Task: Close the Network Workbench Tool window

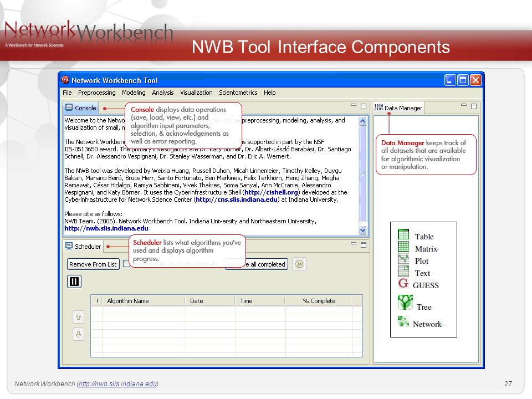Action: point(475,80)
